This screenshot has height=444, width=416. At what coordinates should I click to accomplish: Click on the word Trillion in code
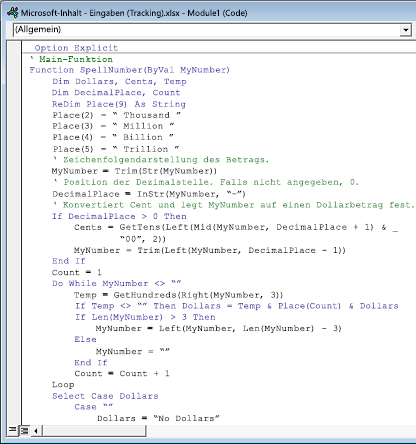tap(146, 149)
